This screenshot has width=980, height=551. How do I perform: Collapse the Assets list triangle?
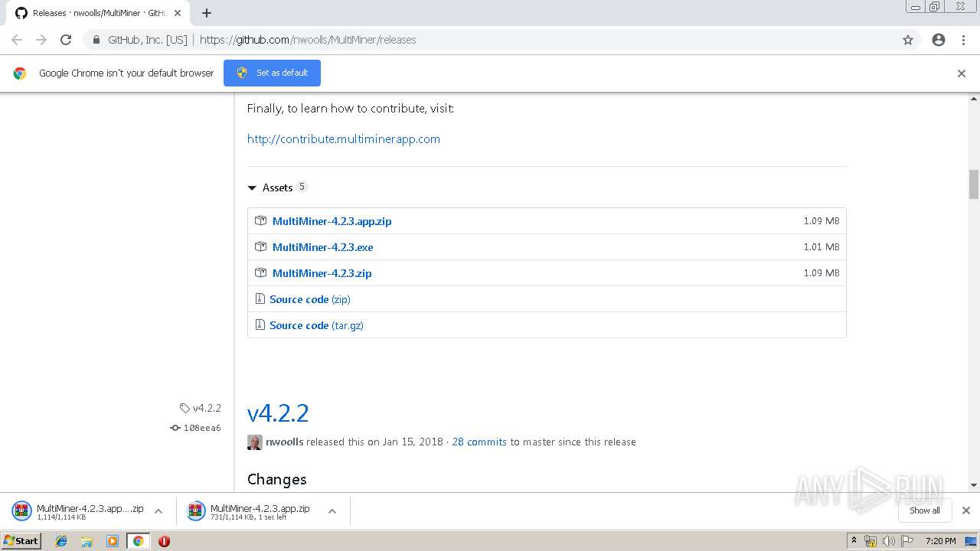click(252, 187)
